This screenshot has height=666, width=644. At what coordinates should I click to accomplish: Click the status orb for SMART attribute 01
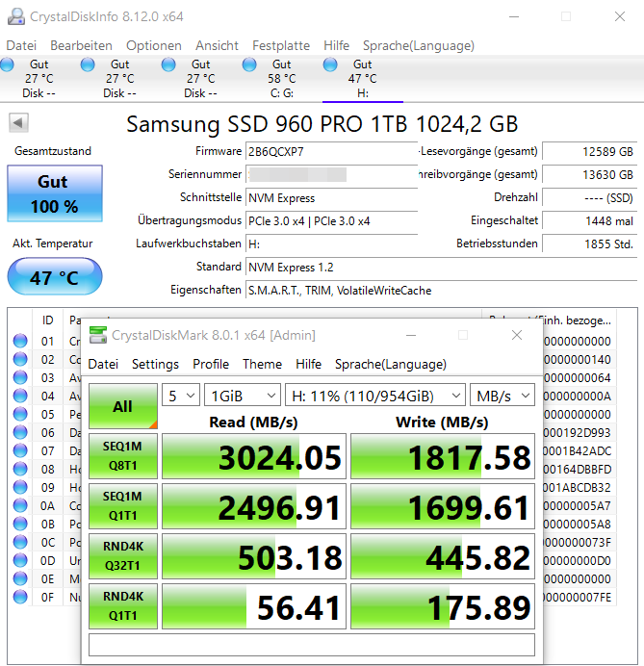point(20,341)
